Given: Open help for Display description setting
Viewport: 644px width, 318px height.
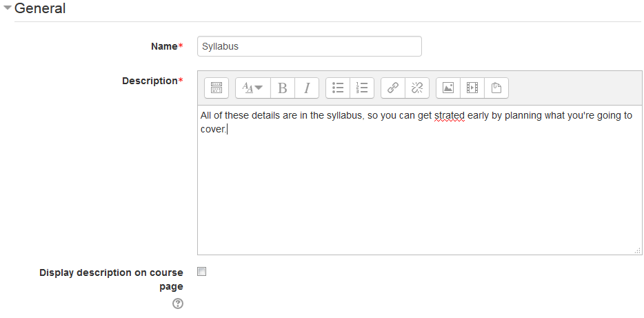Looking at the screenshot, I should pos(178,304).
